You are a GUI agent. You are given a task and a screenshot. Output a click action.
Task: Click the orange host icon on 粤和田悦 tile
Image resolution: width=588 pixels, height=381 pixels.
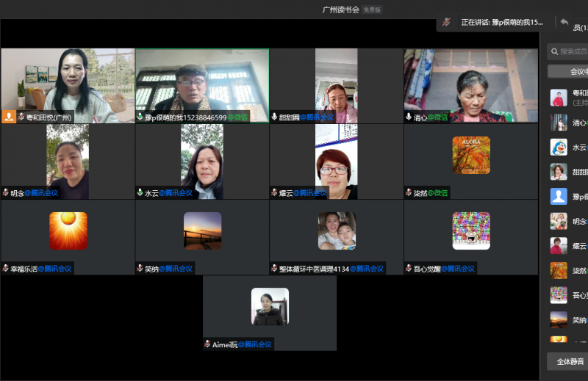[x=9, y=117]
